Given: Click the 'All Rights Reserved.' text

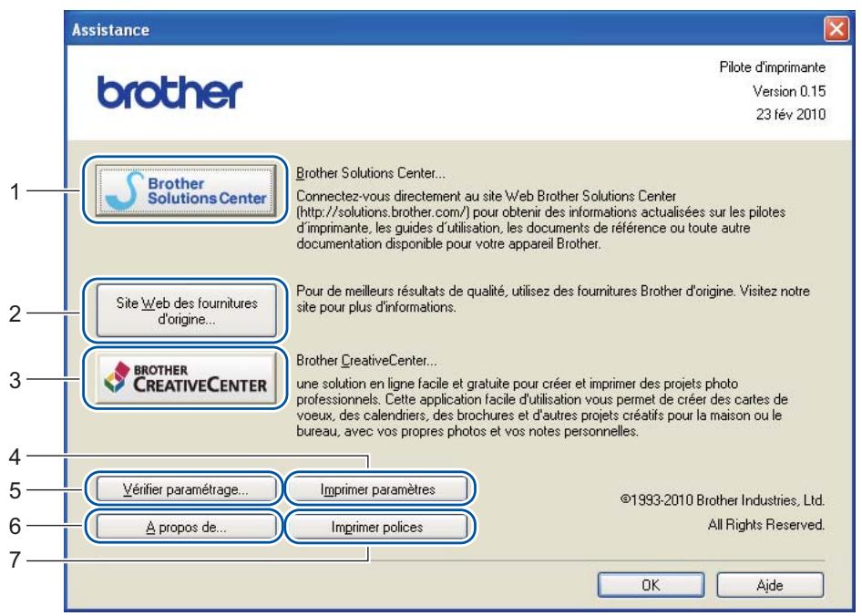Looking at the screenshot, I should (x=766, y=524).
